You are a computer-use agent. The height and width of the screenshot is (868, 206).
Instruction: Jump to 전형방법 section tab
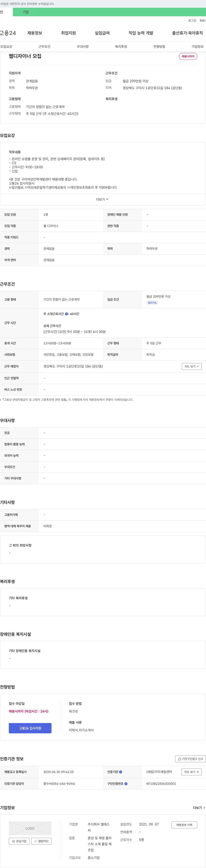click(159, 47)
